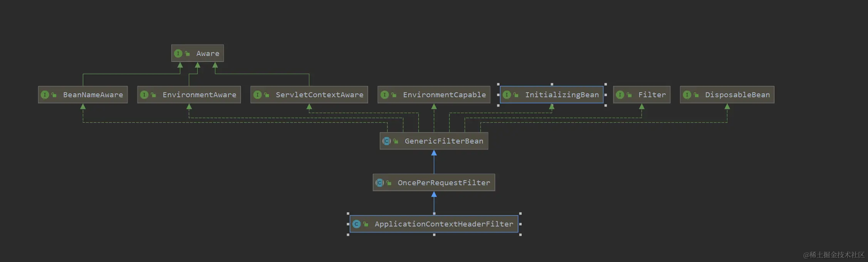Click the abstract class icon on OncePerRequestFilter

pyautogui.click(x=379, y=183)
